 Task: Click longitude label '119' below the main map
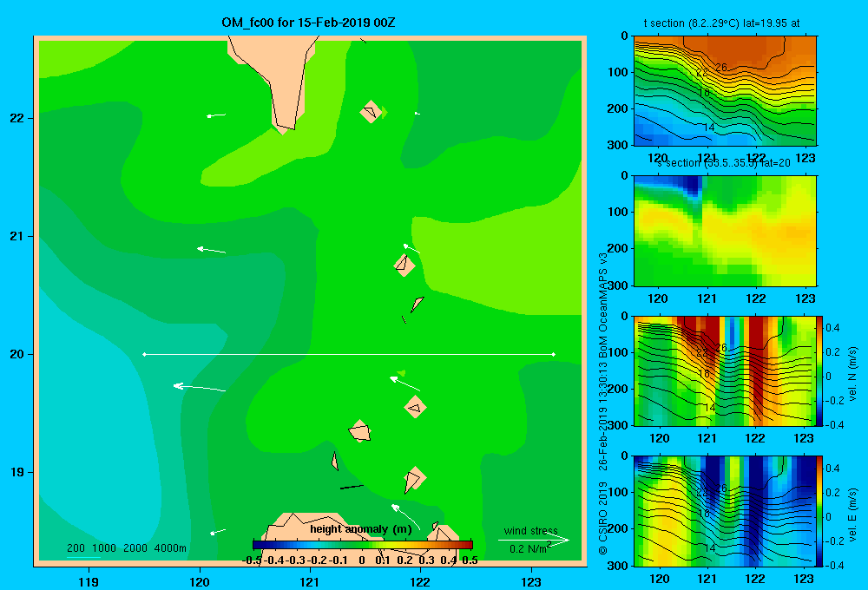point(89,581)
